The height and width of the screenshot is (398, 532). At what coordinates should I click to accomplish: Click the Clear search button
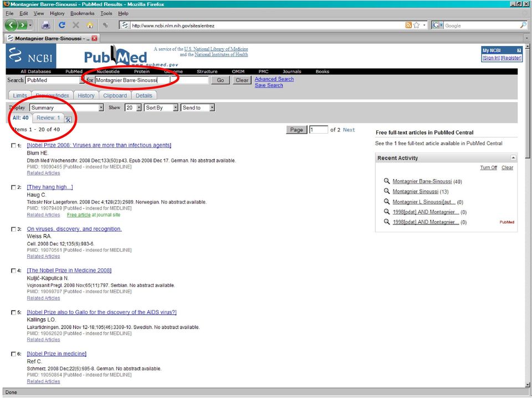coord(242,80)
